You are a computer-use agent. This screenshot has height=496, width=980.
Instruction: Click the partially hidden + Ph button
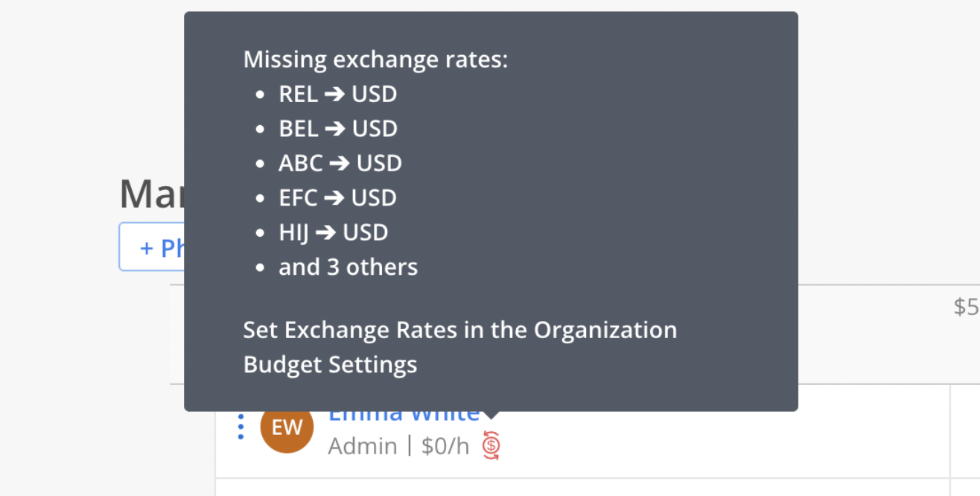click(152, 247)
